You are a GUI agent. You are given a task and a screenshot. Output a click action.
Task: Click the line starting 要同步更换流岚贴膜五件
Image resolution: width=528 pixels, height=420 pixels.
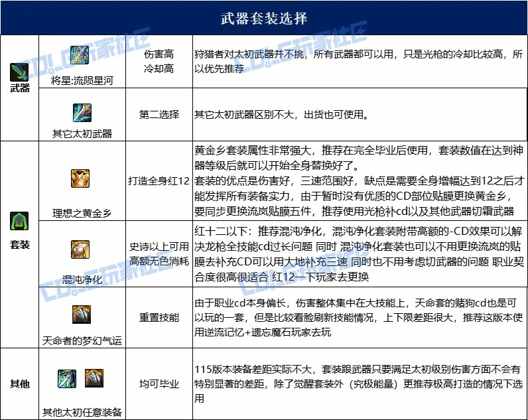click(354, 211)
